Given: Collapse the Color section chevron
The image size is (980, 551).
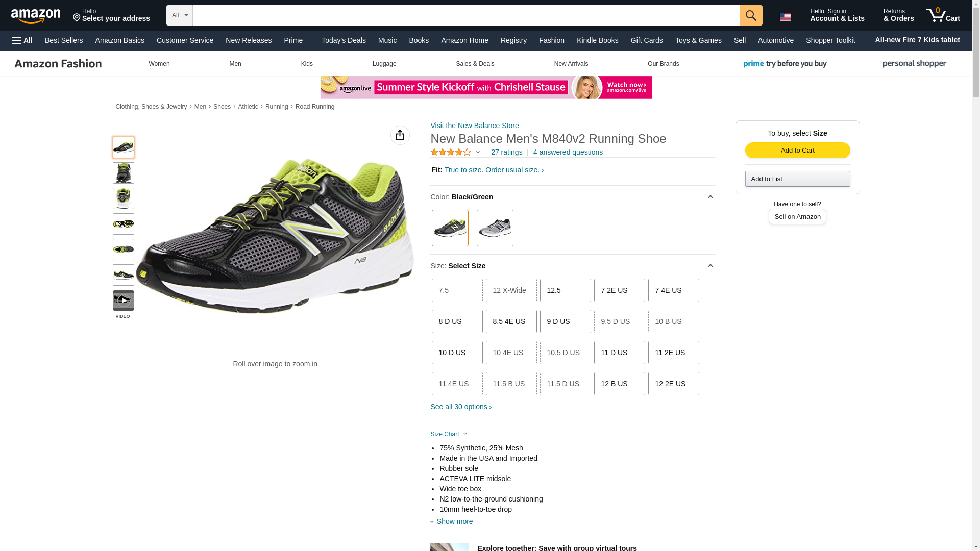Looking at the screenshot, I should [710, 197].
